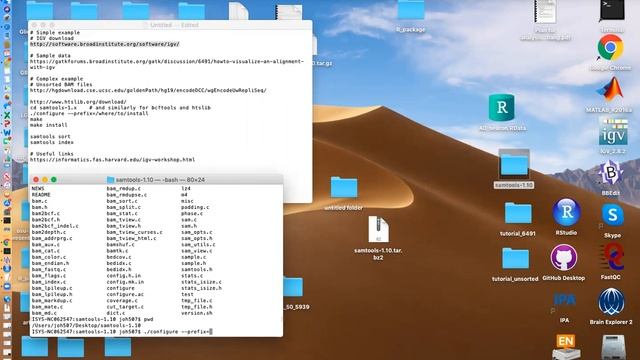Close the Terminal window with the red button

36,180
